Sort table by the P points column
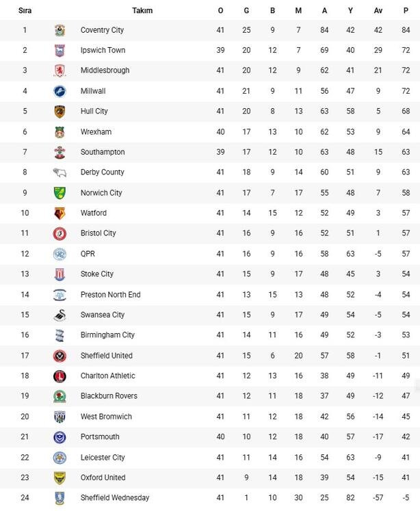 (x=406, y=10)
